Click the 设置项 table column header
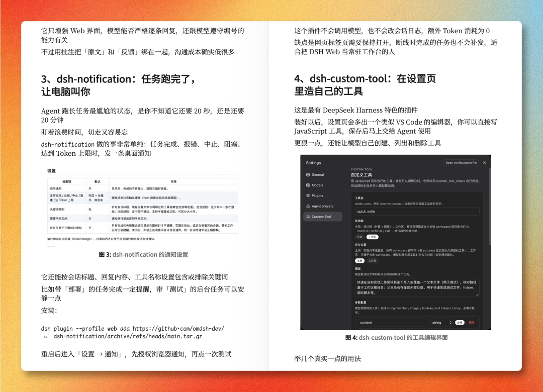This screenshot has height=392, width=543. click(x=66, y=181)
